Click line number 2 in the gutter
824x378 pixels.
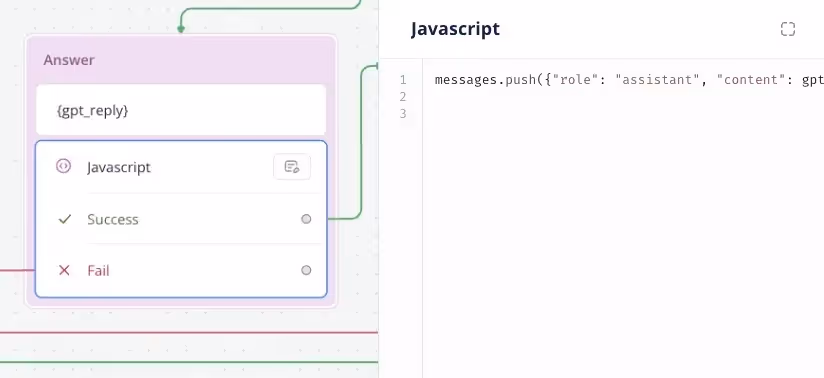pos(403,97)
